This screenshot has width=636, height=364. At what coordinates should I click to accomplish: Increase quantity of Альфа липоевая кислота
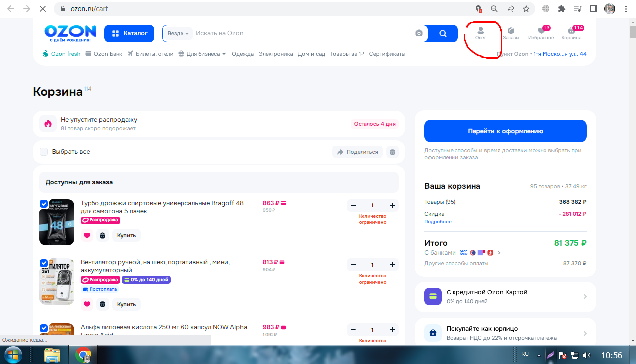392,330
